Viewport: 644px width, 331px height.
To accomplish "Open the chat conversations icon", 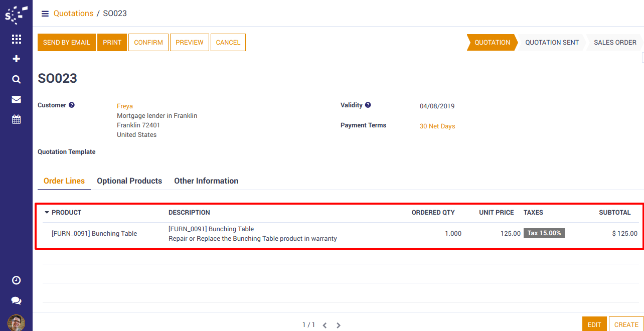I will (x=16, y=300).
